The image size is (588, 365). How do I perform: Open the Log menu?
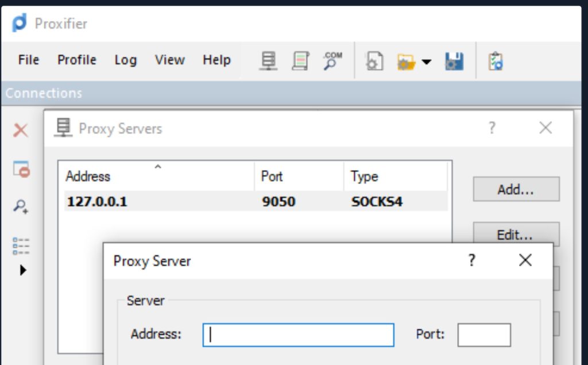tap(126, 60)
